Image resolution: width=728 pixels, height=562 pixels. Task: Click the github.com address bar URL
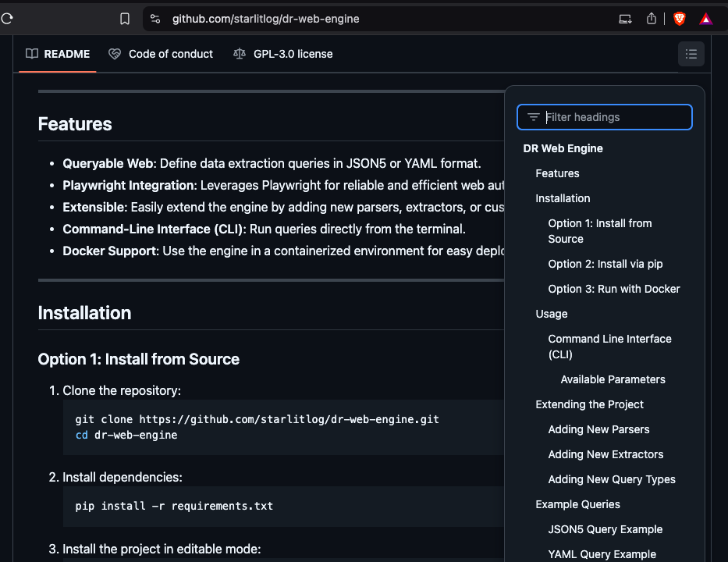(265, 19)
